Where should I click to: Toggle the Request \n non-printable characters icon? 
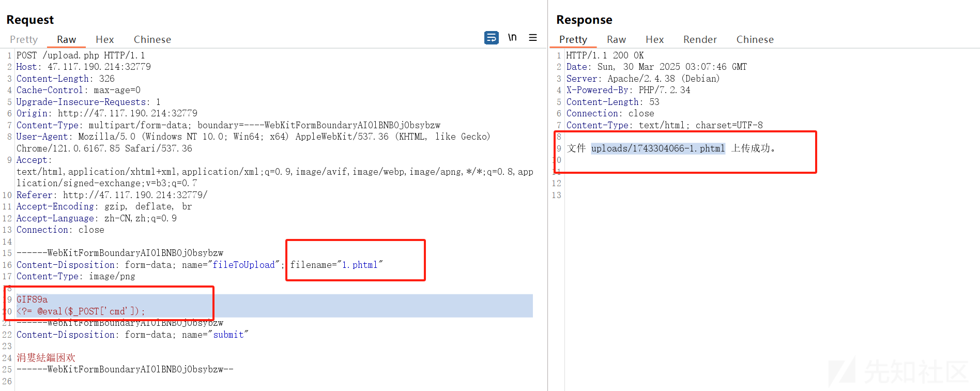coord(512,38)
